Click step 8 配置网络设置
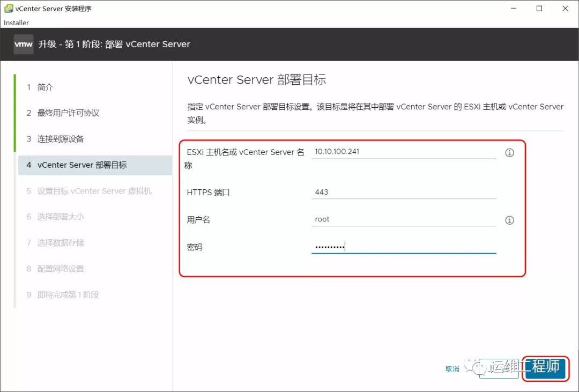This screenshot has width=579, height=392. coord(61,269)
